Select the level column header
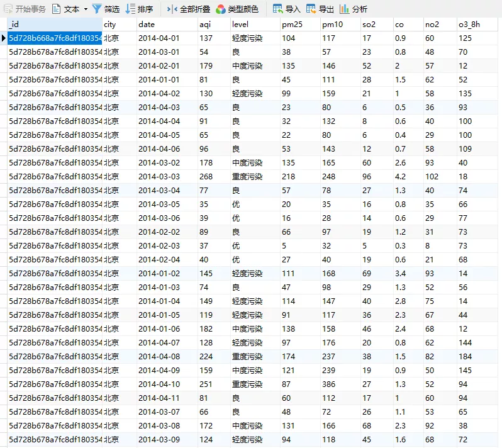 [x=255, y=25]
